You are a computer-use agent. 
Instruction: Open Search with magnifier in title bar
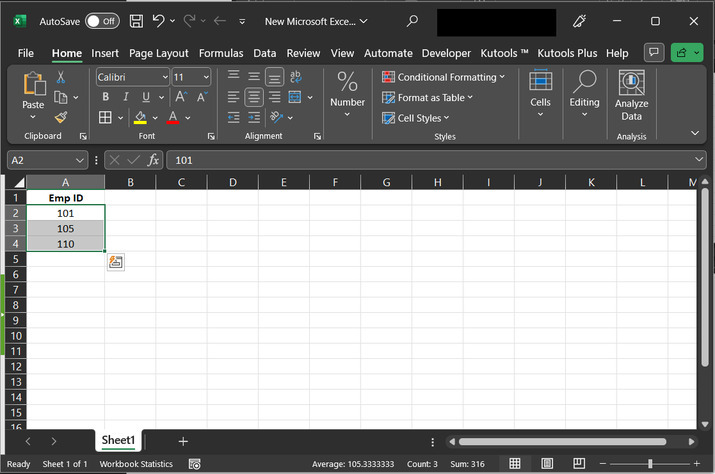pos(412,21)
